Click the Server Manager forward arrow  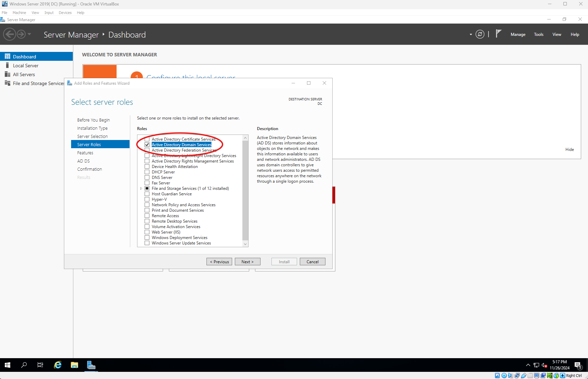tap(21, 34)
